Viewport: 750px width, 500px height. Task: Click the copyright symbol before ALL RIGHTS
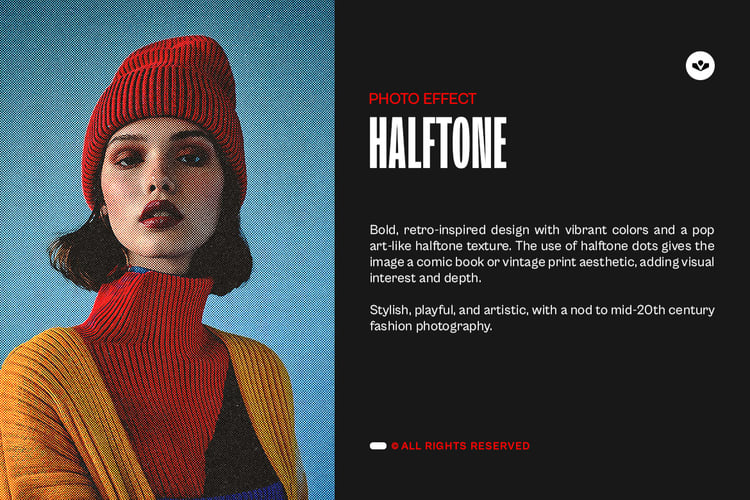pyautogui.click(x=395, y=446)
